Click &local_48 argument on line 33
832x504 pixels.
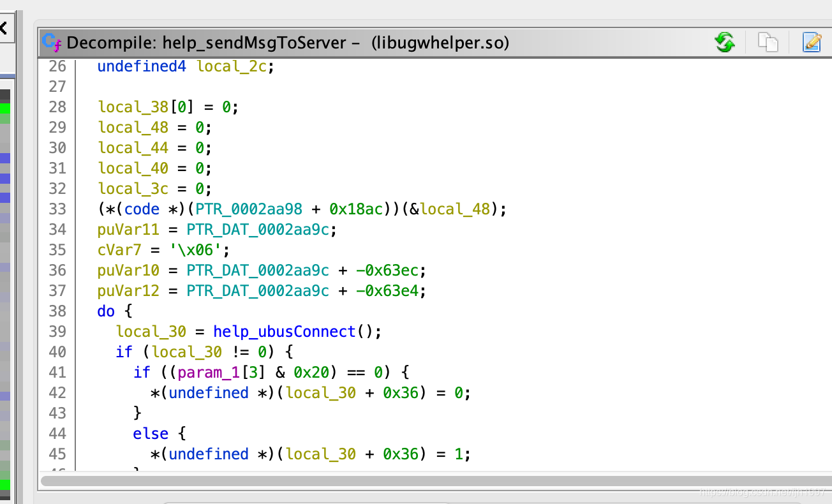click(451, 209)
